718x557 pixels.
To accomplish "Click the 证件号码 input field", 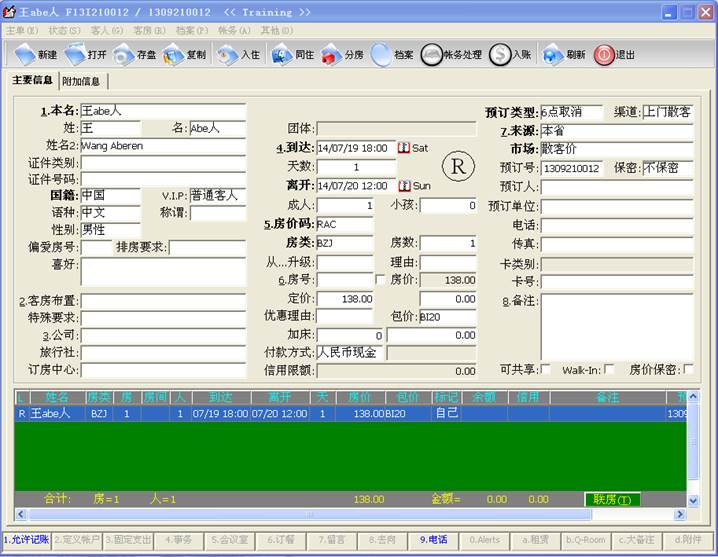I will point(163,179).
